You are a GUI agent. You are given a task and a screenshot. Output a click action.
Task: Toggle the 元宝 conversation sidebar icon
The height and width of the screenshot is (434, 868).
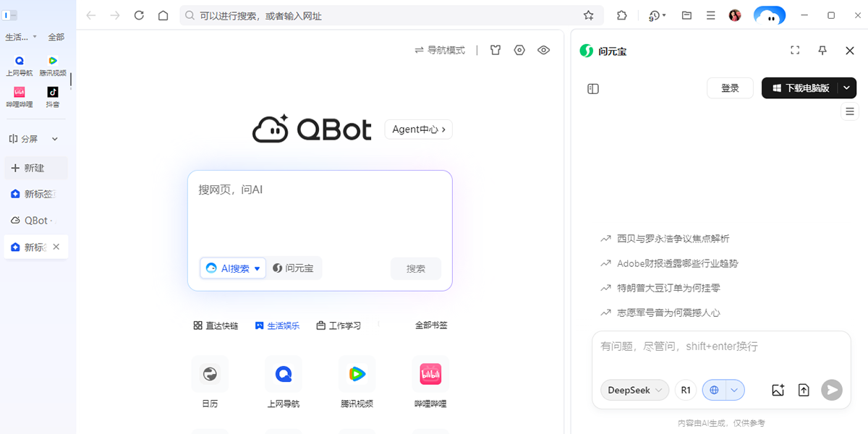pyautogui.click(x=593, y=88)
